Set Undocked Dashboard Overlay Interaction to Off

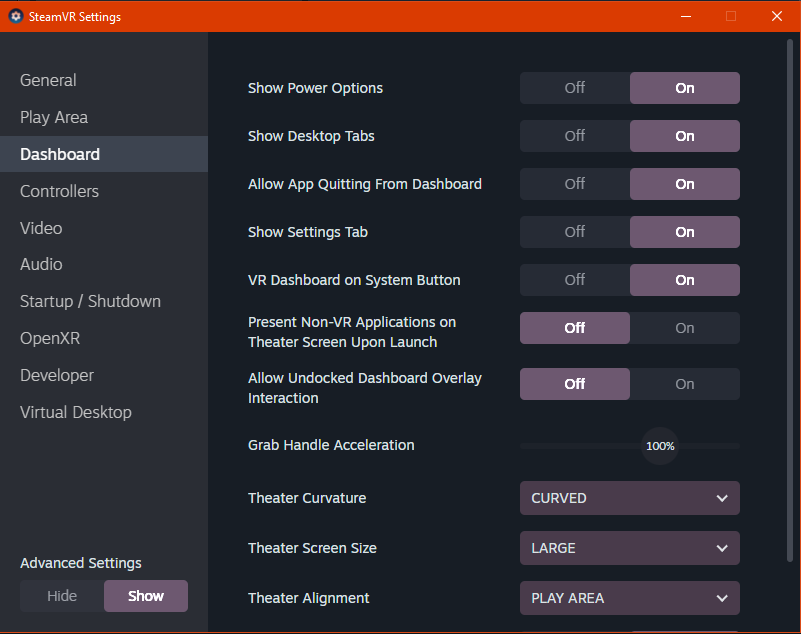click(x=575, y=384)
